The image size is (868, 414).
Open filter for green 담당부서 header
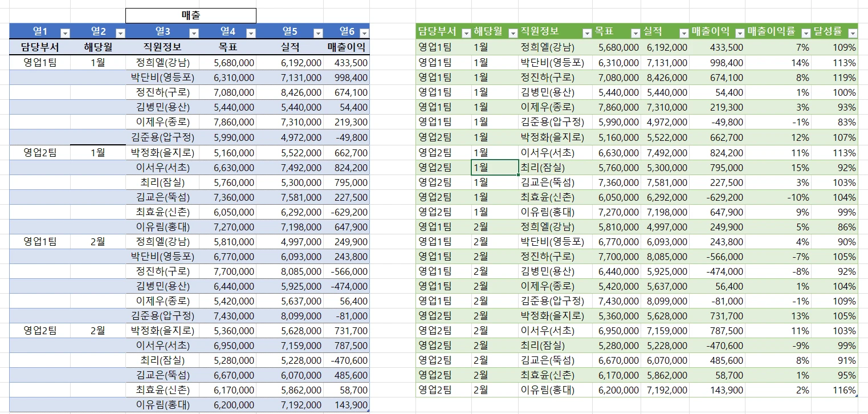[x=466, y=33]
